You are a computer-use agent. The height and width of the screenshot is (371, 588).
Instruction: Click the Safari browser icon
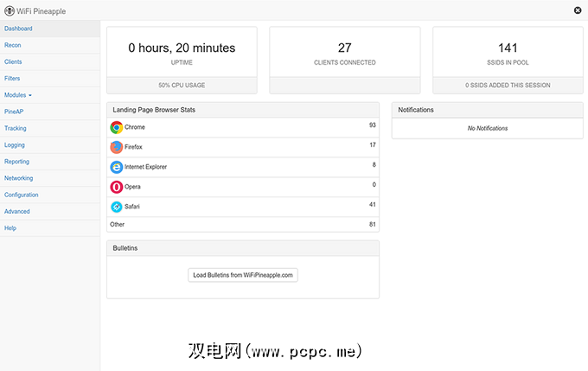coord(116,207)
